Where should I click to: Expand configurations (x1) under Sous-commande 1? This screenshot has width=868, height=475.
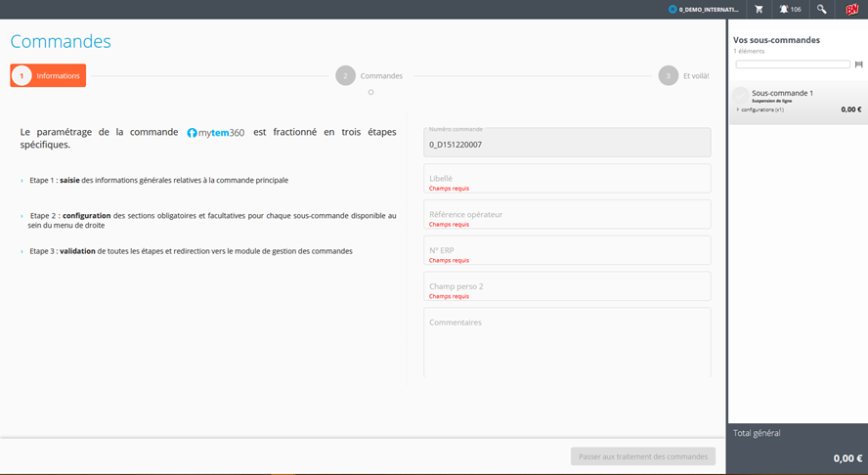pos(760,109)
